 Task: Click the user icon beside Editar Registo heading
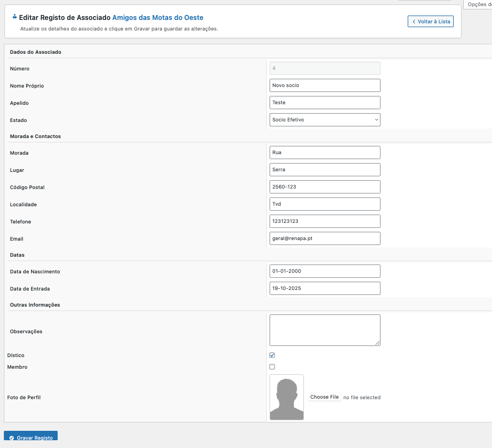pos(14,16)
